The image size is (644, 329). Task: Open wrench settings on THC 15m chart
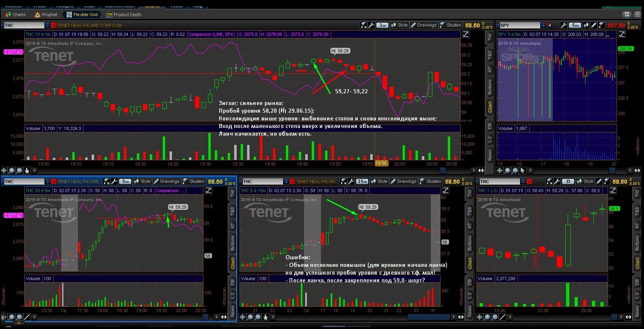(x=351, y=181)
